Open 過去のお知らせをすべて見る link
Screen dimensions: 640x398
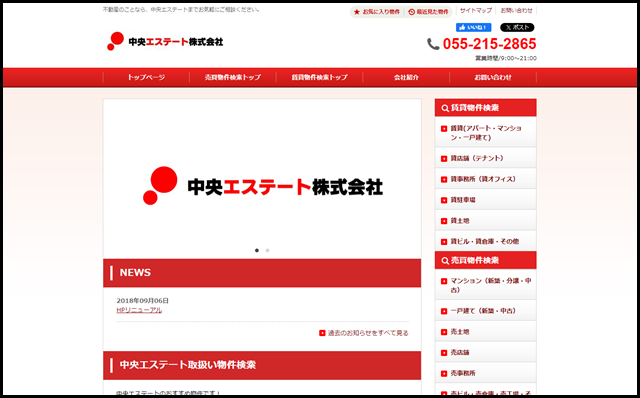(368, 333)
